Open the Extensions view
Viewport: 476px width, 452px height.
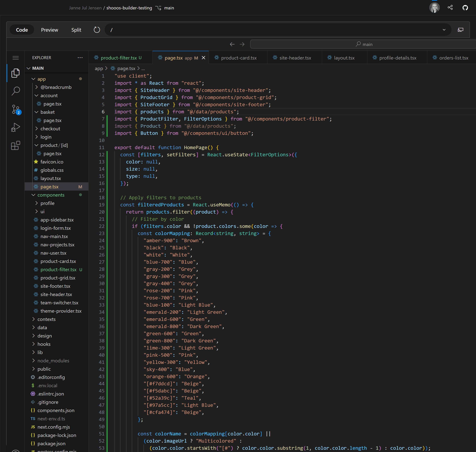(15, 146)
